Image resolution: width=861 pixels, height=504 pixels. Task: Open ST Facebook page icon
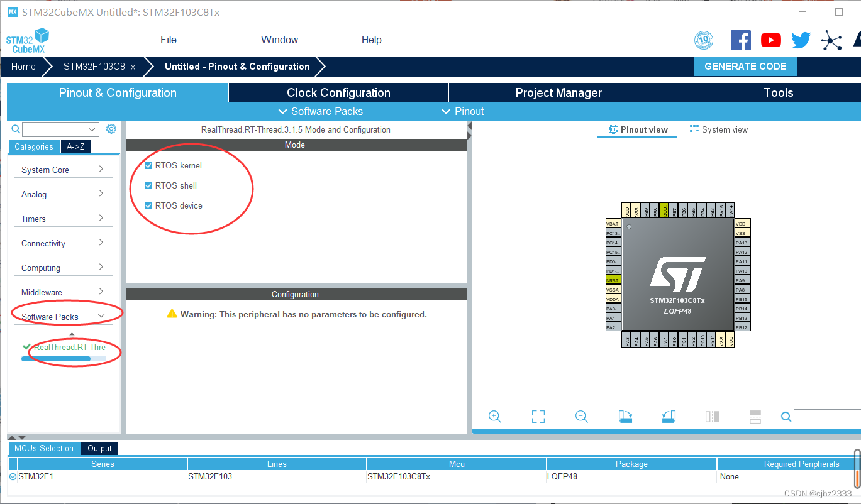click(740, 40)
